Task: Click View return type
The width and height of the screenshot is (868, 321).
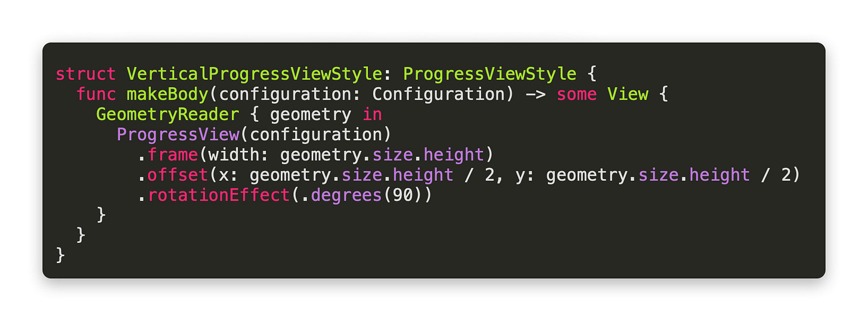Action: click(628, 94)
